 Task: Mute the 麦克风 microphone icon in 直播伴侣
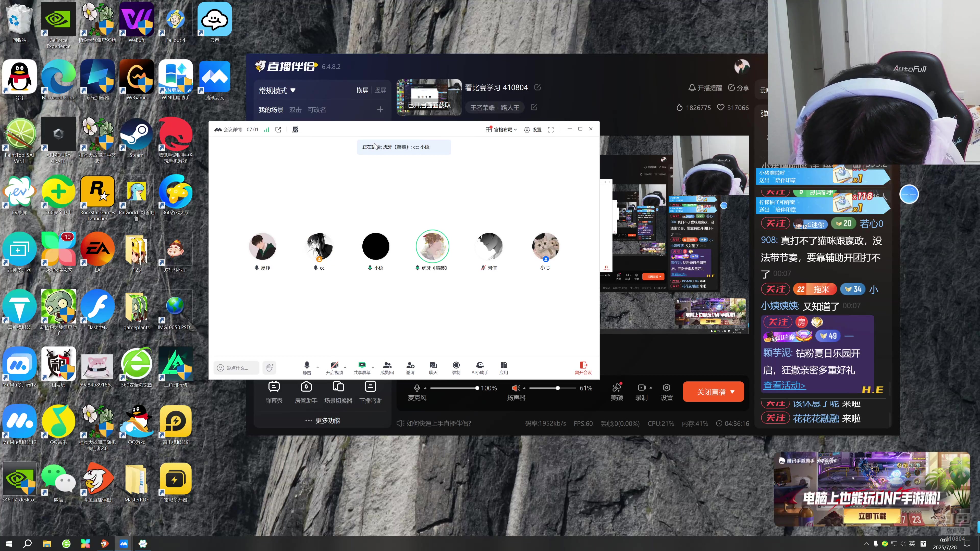417,388
